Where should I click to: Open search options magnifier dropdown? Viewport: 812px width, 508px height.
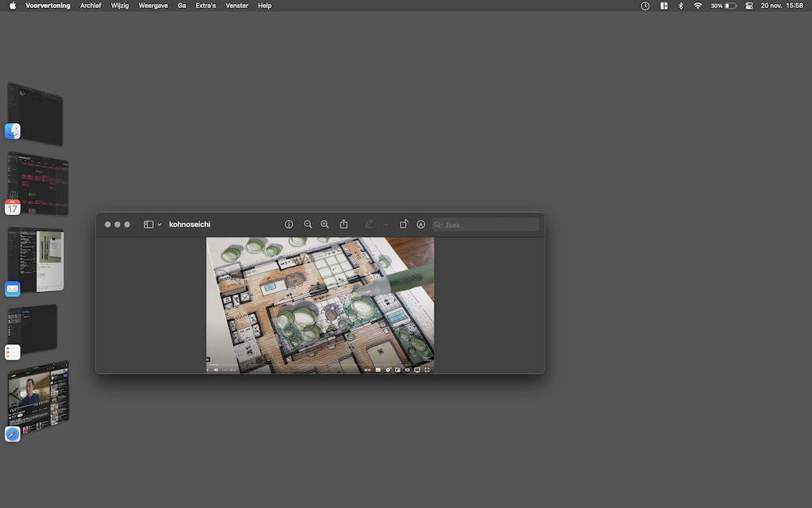point(438,225)
